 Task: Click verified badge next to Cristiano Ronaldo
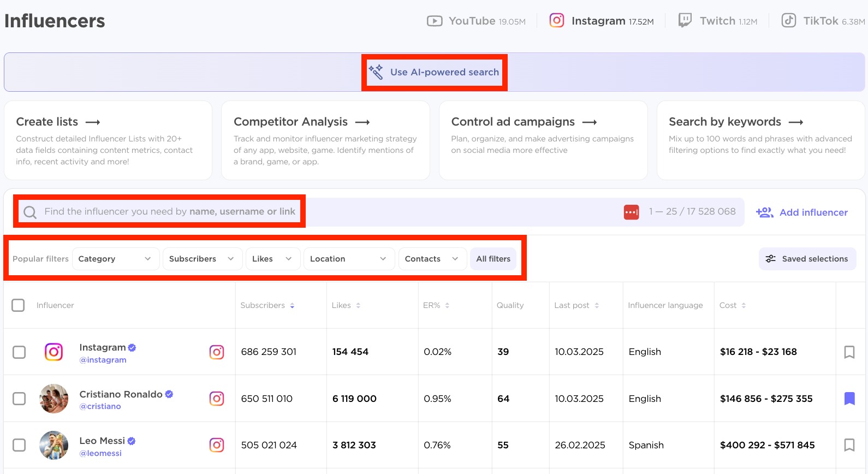169,394
